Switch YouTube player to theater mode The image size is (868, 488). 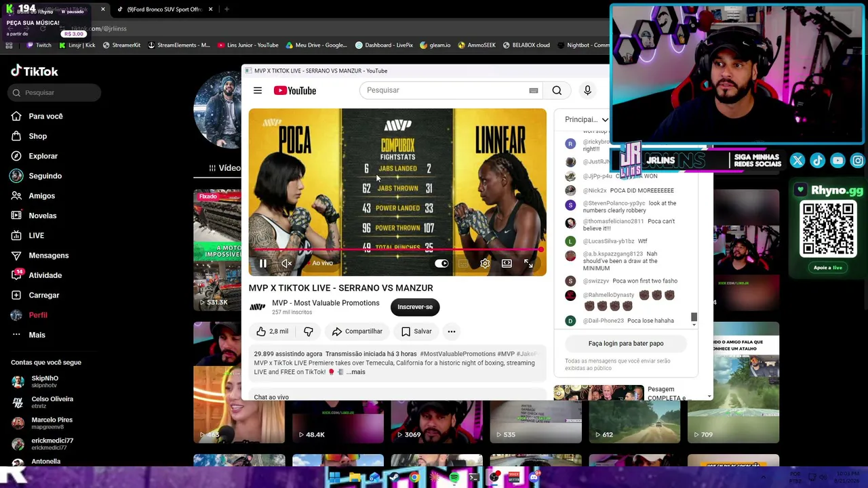point(507,264)
